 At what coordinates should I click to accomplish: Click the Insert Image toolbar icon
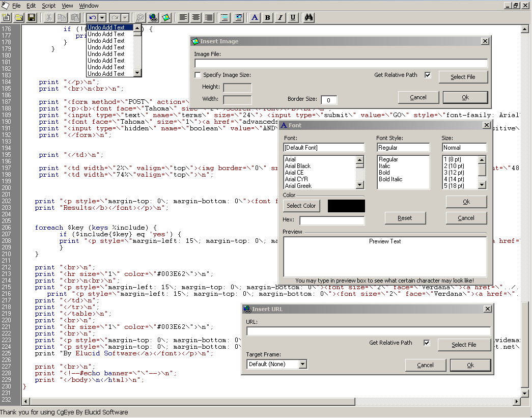point(166,18)
